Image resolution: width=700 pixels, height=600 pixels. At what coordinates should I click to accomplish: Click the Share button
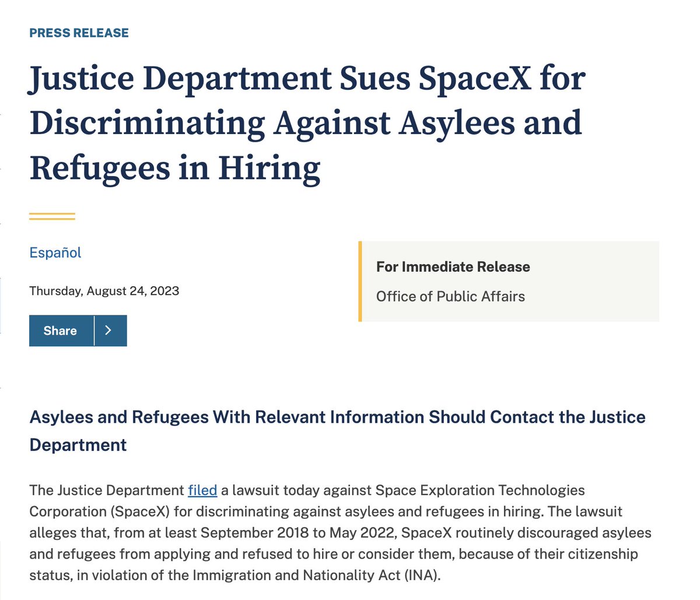[x=61, y=331]
